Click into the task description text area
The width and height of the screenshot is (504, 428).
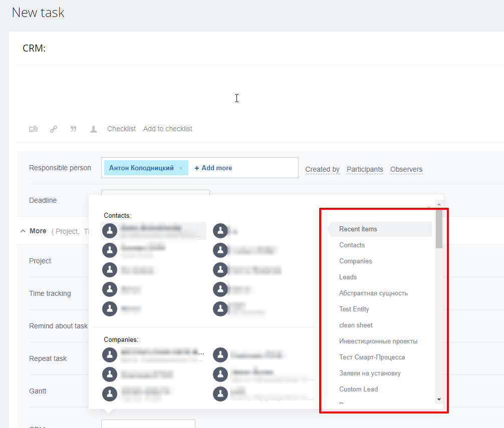(260, 93)
